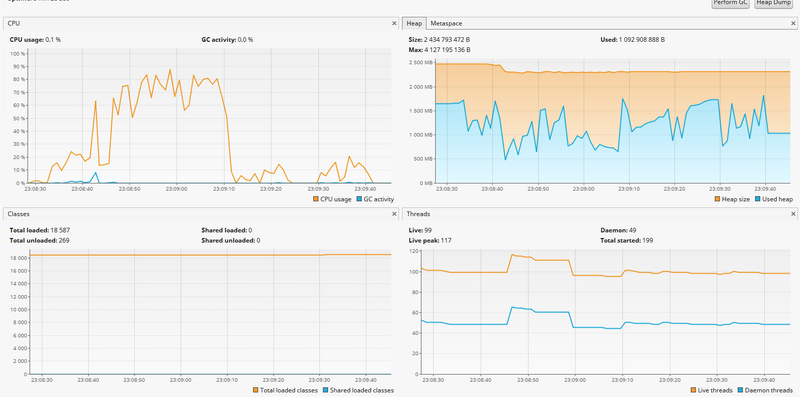800x397 pixels.
Task: Click the 23:09:10 time label on heap chart
Action: 628,188
